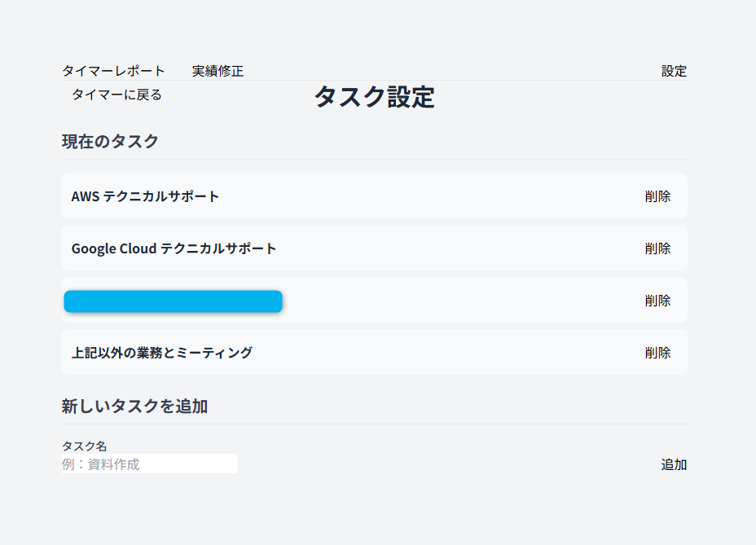Click the 現在のタスク section heading
Viewport: 756px width, 545px height.
[x=110, y=141]
